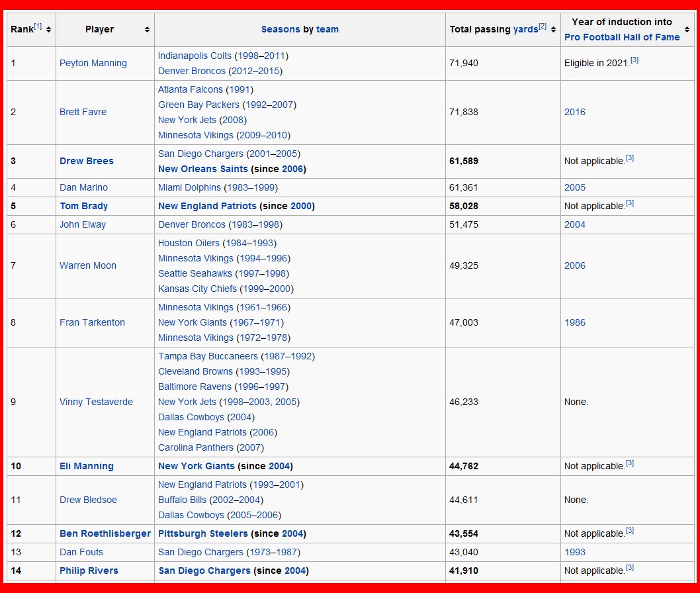700x593 pixels.
Task: Click the Drew Brees link
Action: click(x=87, y=161)
